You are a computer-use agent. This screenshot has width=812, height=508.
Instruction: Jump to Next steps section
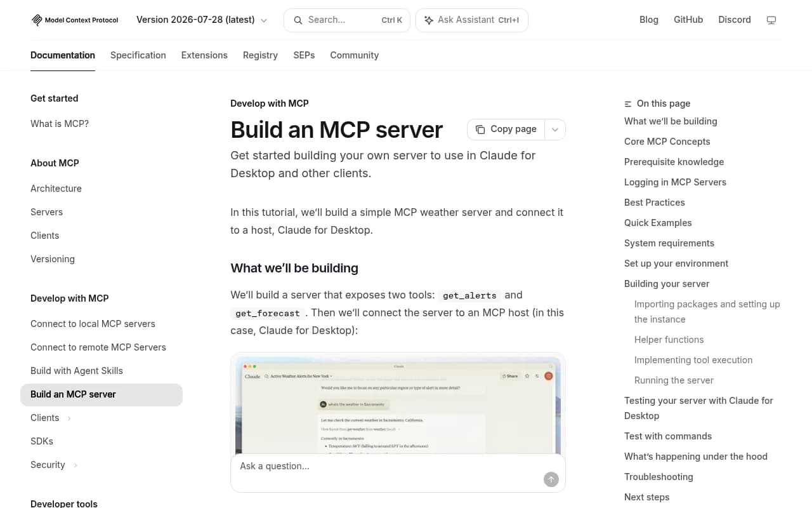coord(647,497)
